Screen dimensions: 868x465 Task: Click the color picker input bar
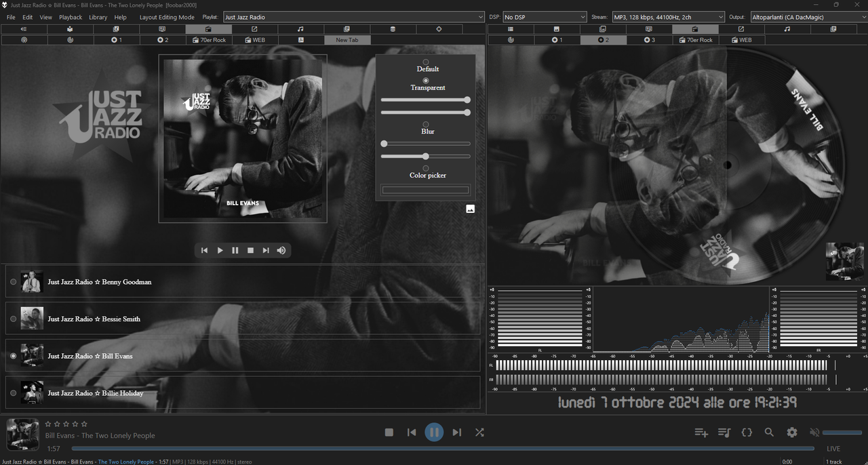pos(426,190)
